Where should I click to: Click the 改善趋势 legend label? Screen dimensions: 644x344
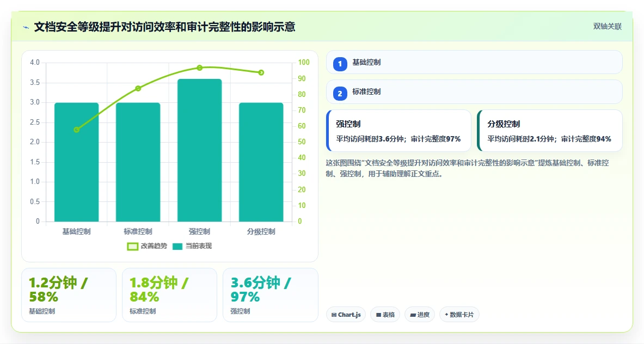point(154,246)
